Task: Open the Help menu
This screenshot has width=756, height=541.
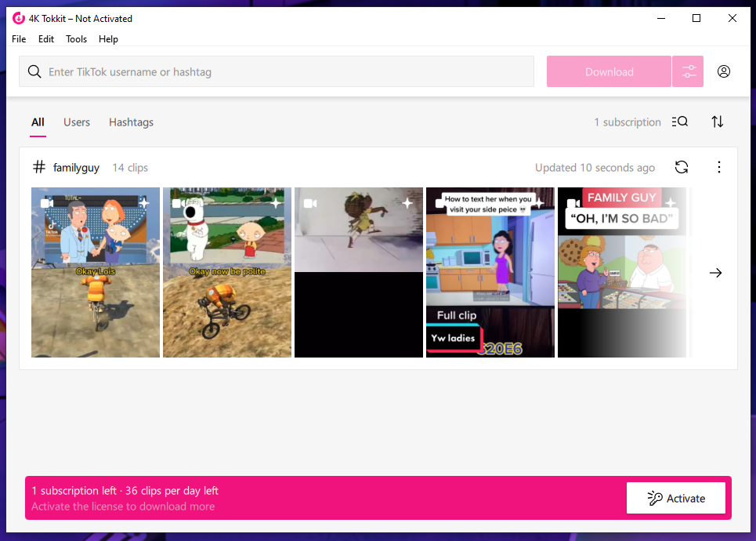Action: [x=108, y=39]
